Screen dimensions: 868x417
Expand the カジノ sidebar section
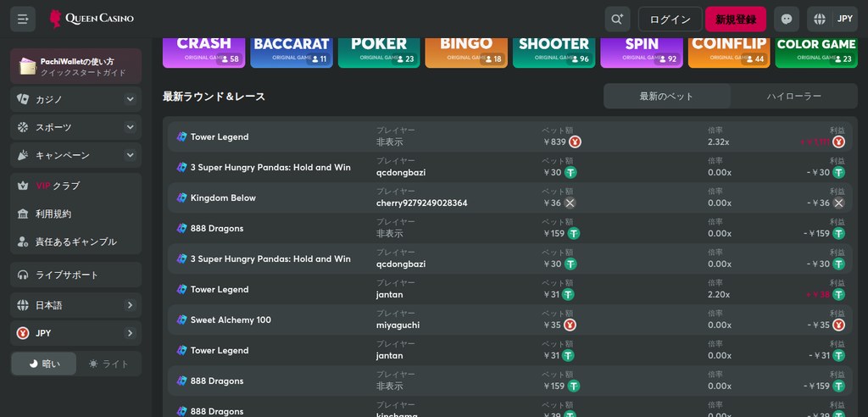click(x=130, y=99)
